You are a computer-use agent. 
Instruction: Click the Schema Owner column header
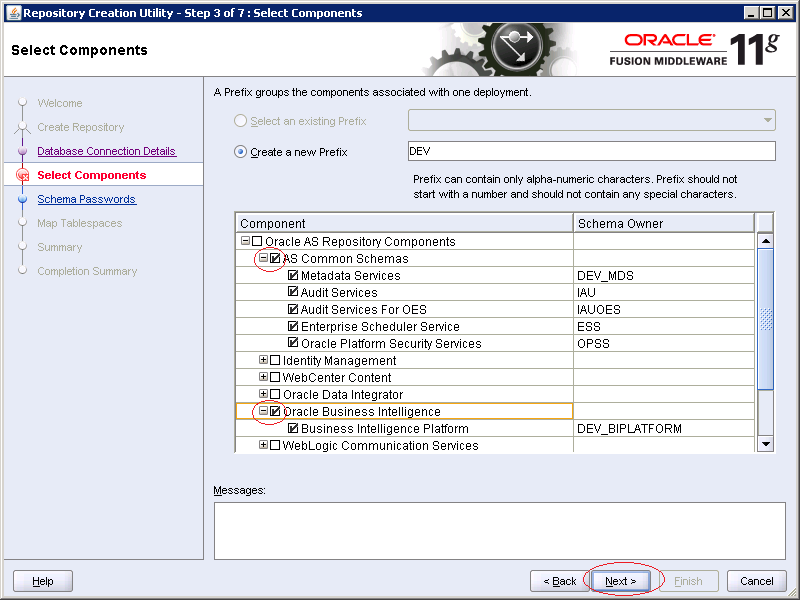664,223
